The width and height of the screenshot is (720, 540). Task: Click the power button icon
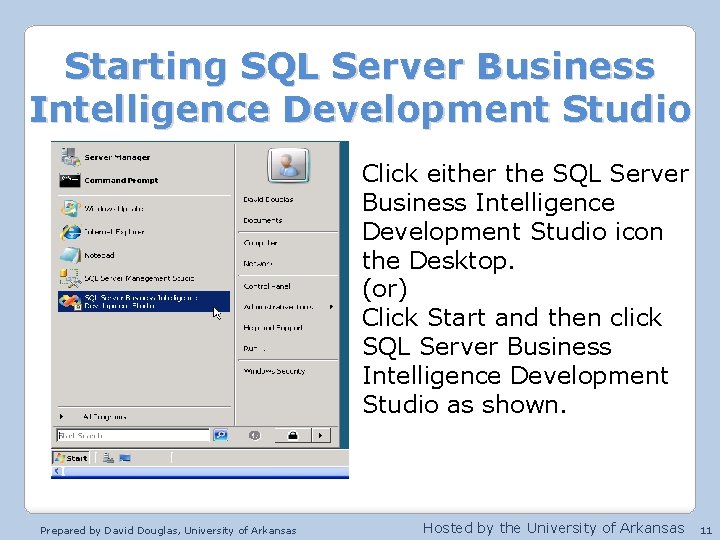(x=254, y=435)
